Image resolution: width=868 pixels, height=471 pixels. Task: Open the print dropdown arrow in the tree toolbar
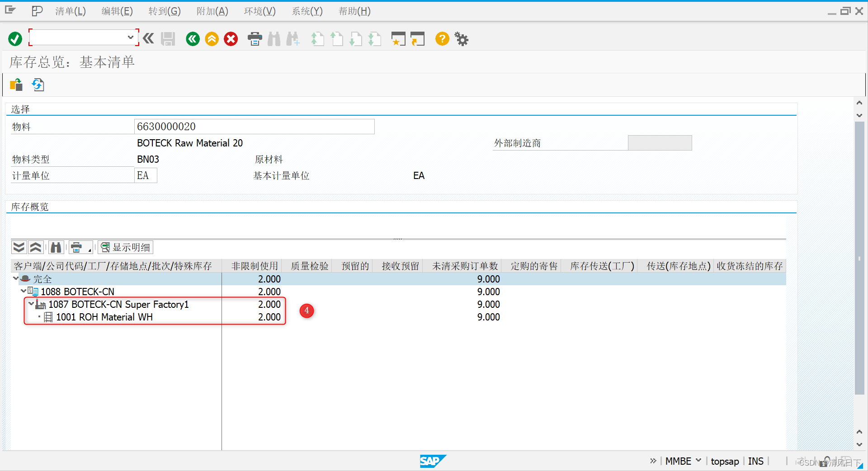pos(90,249)
